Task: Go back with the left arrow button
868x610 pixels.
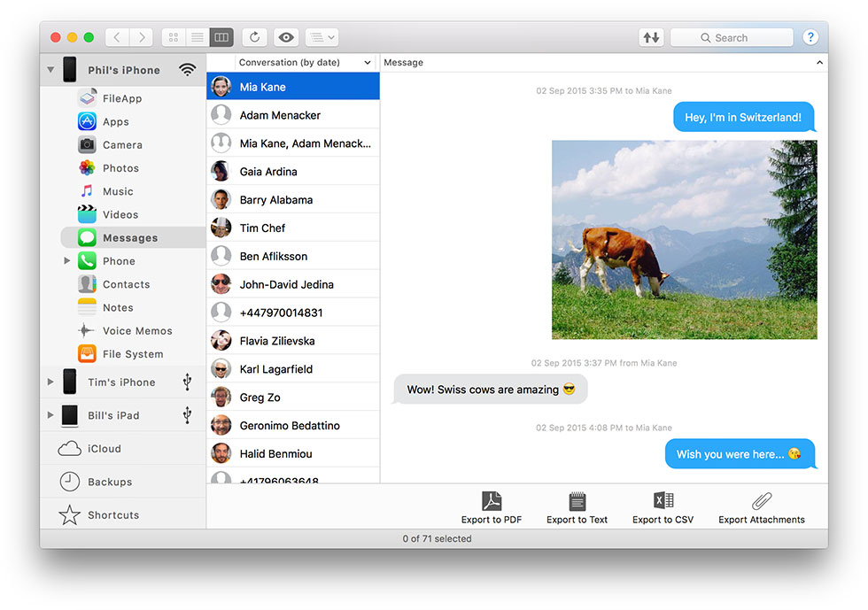Action: click(x=118, y=37)
